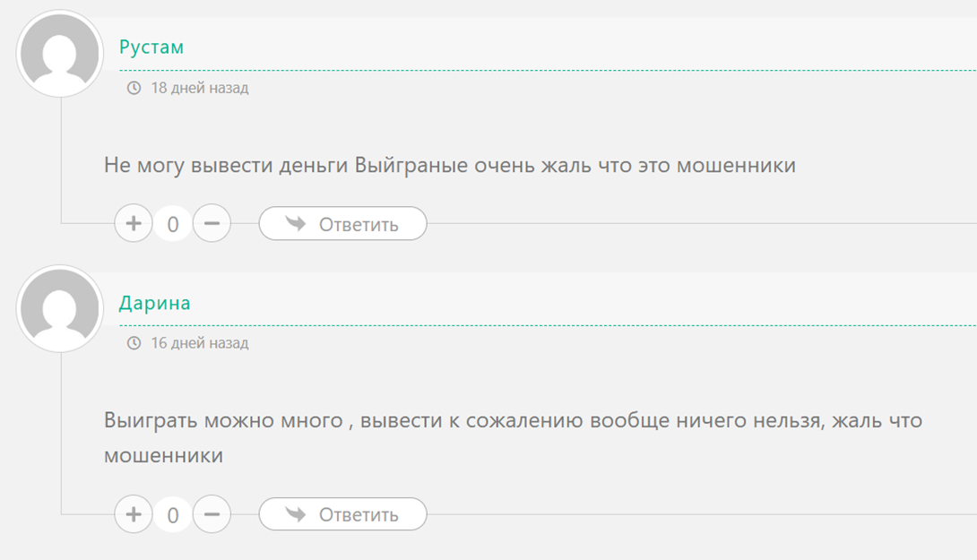Downvote Дарина's comment with minus button
The width and height of the screenshot is (977, 560).
point(212,514)
